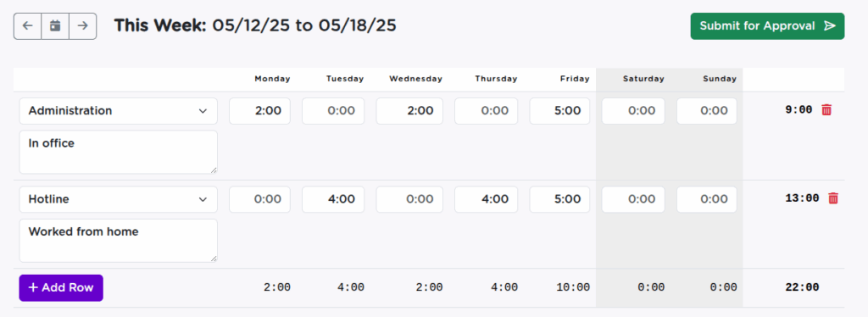The height and width of the screenshot is (317, 868).
Task: Edit Administration Tuesday hours field
Action: click(333, 111)
